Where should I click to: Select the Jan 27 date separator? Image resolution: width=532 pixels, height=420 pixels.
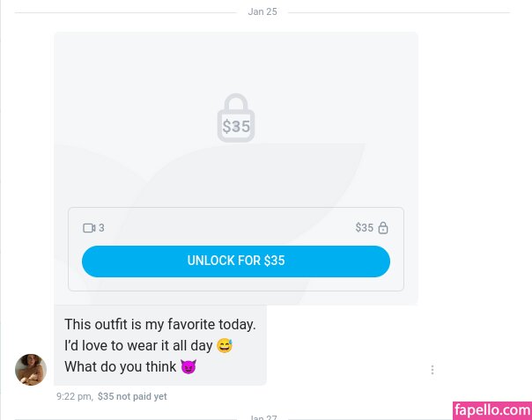pyautogui.click(x=262, y=417)
